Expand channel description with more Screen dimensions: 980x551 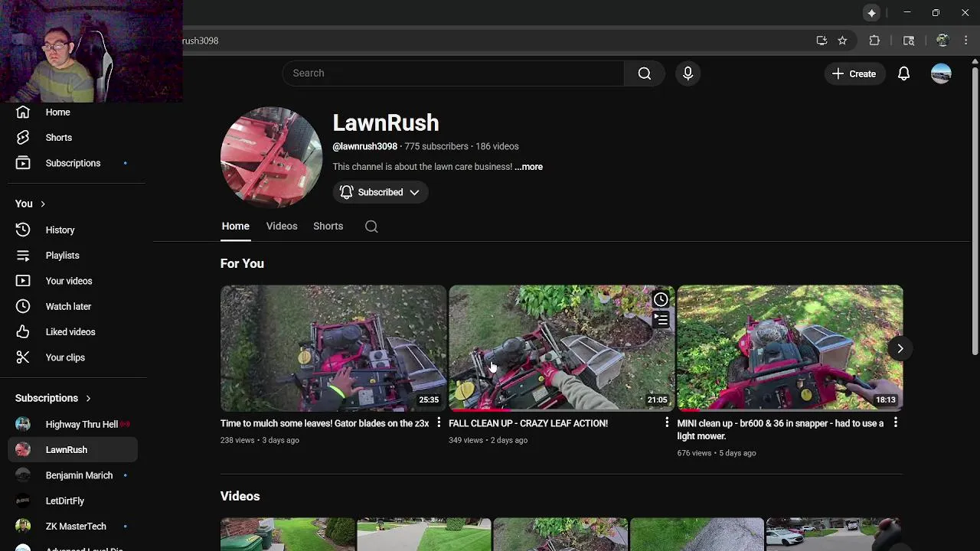529,167
